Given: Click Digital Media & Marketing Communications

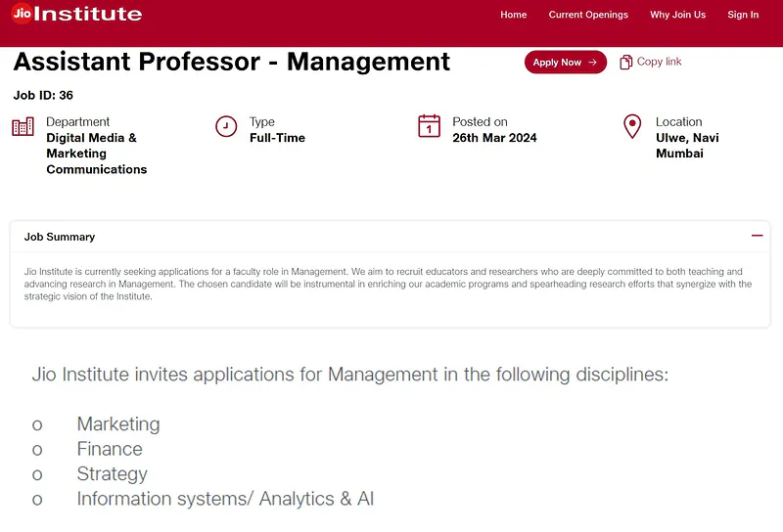Looking at the screenshot, I should tap(96, 154).
